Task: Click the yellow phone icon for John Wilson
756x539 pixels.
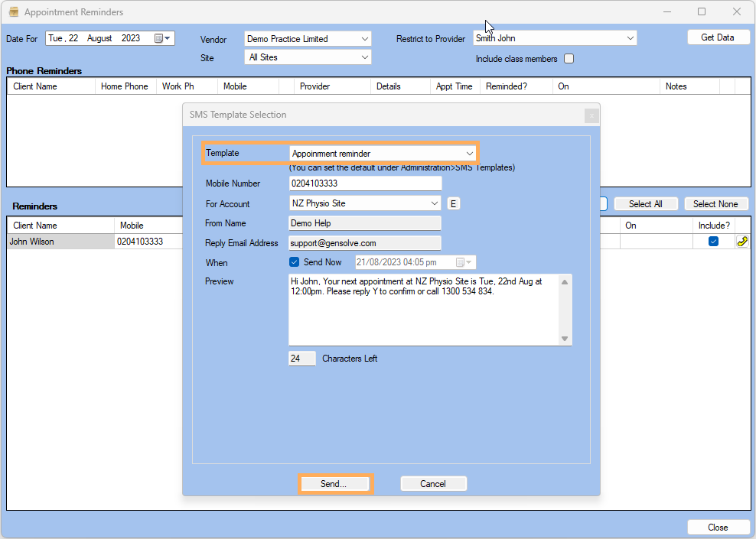Action: tap(741, 242)
